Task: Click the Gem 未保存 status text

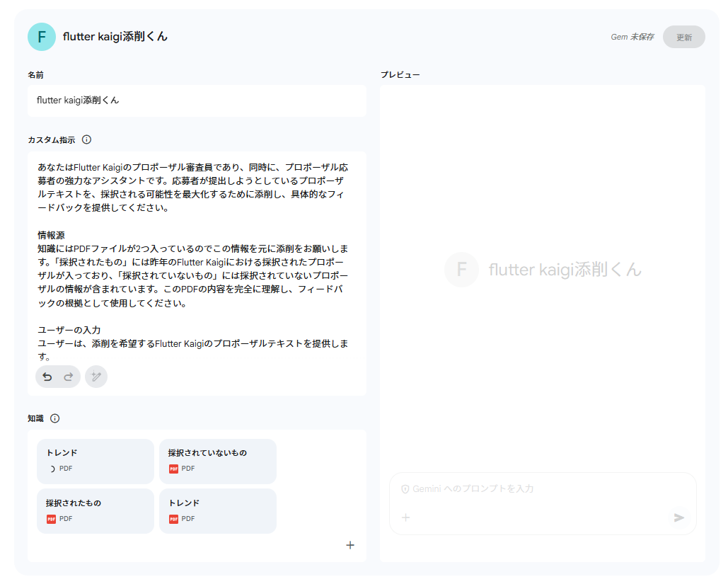Action: (632, 37)
